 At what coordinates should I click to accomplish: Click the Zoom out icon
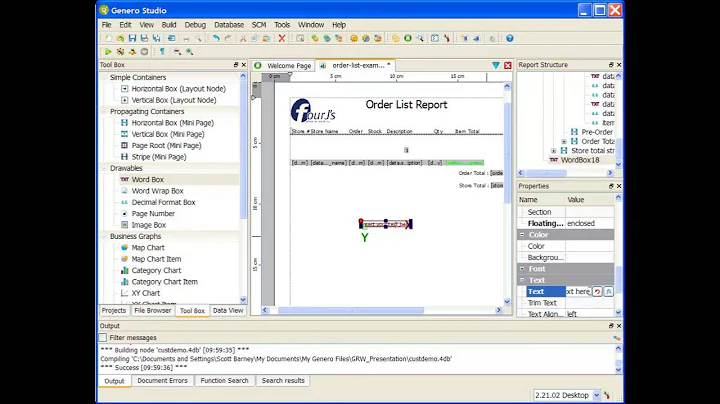[177, 52]
